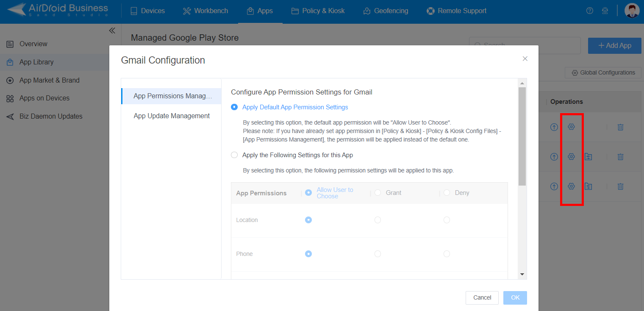This screenshot has width=644, height=311.
Task: Select the Grant column header radio
Action: tap(378, 192)
